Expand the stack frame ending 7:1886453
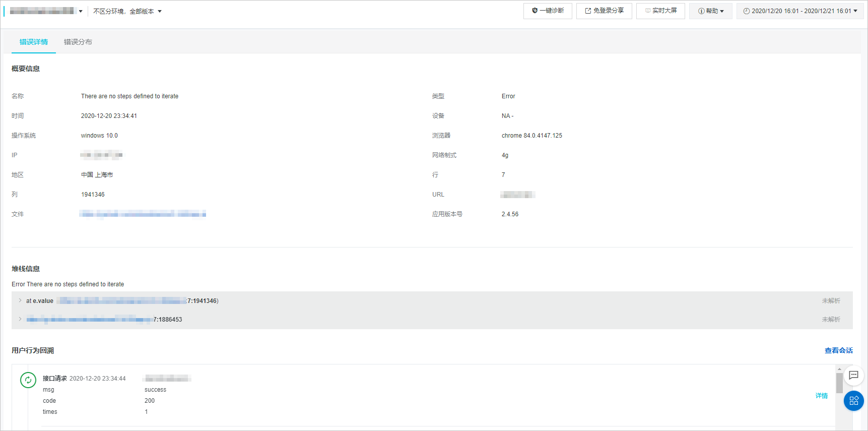Image resolution: width=868 pixels, height=431 pixels. tap(20, 319)
